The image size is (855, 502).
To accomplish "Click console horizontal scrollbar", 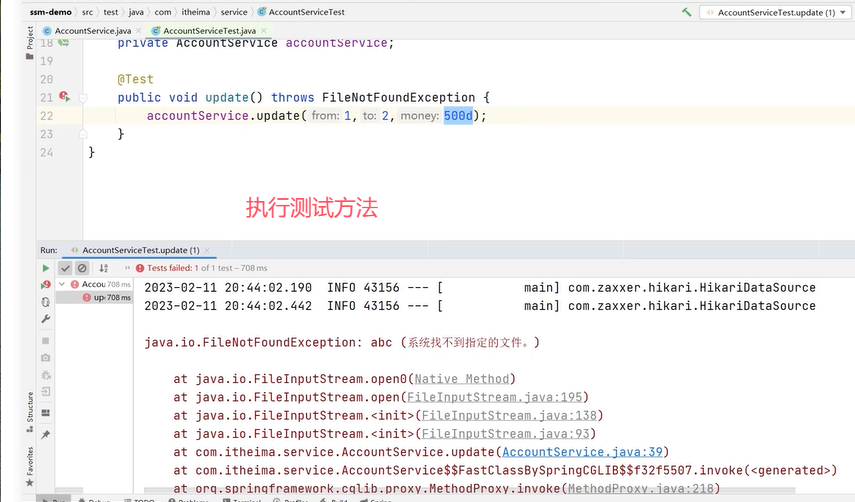I will pyautogui.click(x=469, y=490).
